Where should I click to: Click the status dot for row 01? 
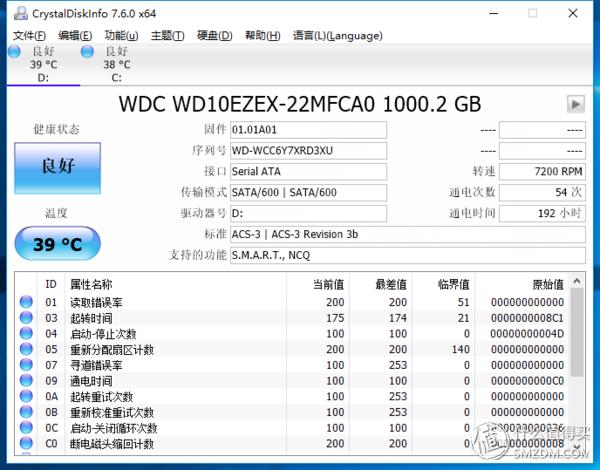[x=26, y=302]
